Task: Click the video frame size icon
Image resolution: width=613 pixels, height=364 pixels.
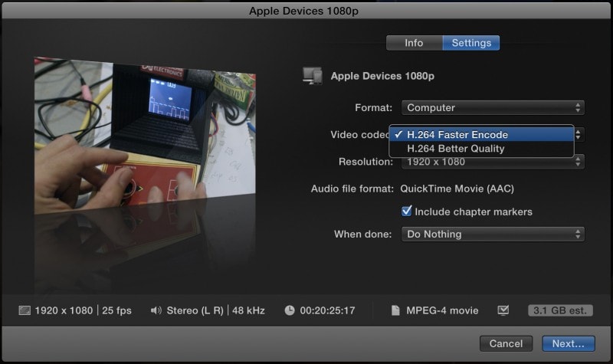Action: point(25,310)
